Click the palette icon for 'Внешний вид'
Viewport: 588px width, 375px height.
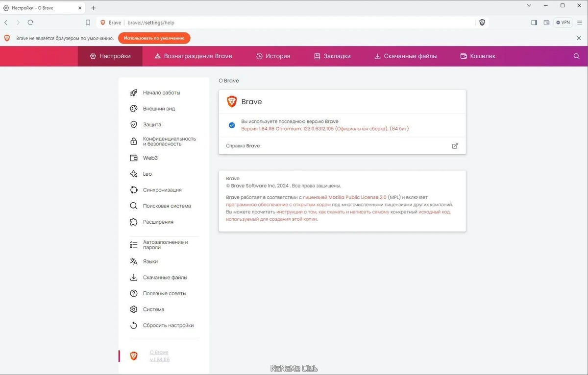[133, 109]
